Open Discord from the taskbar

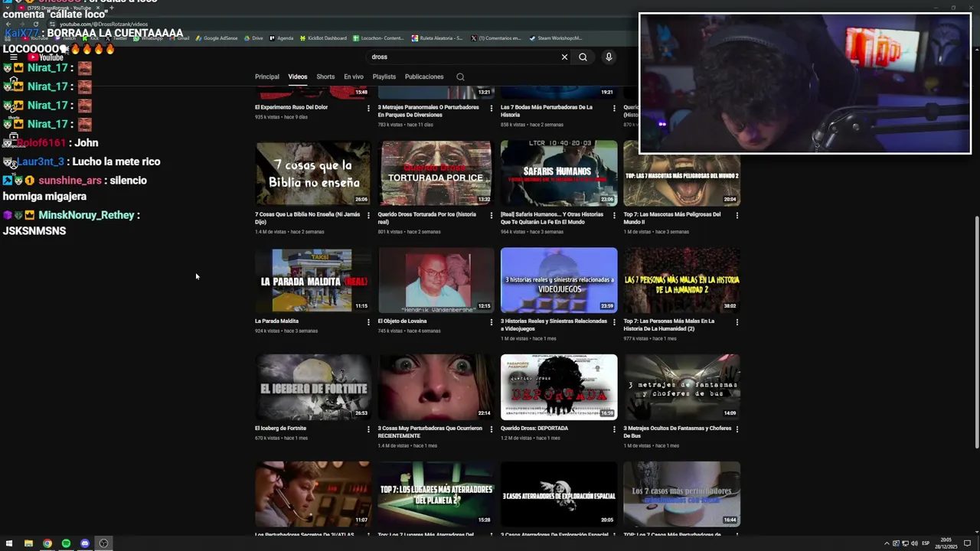pyautogui.click(x=85, y=543)
